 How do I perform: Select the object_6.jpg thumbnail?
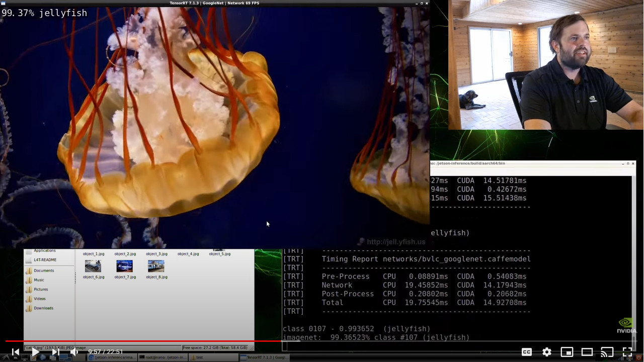tap(93, 266)
